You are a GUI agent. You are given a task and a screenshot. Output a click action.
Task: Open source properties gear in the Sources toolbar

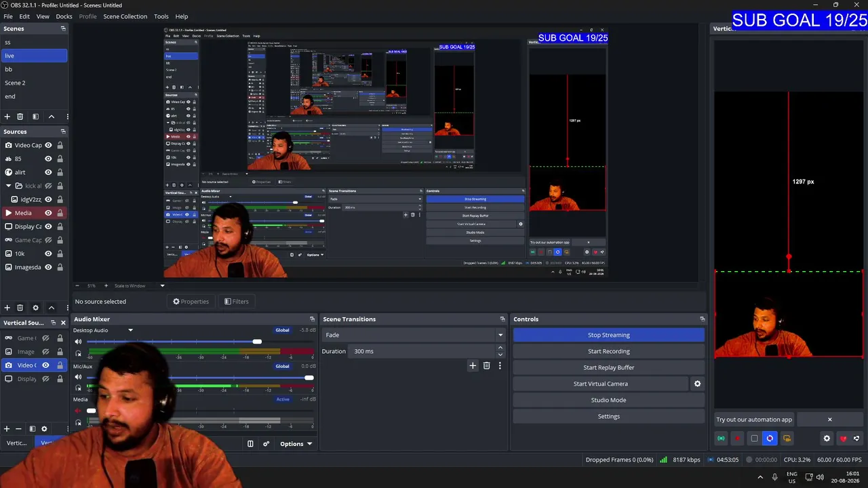(35, 308)
